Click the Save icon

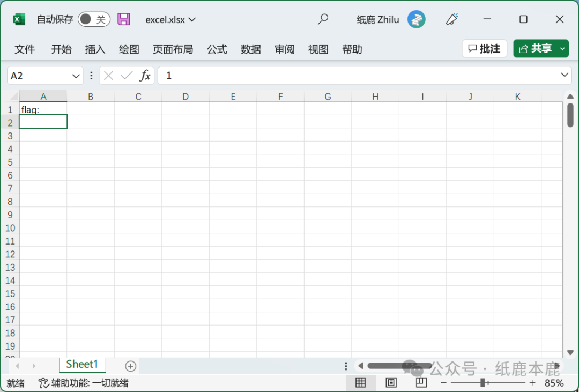[x=124, y=19]
